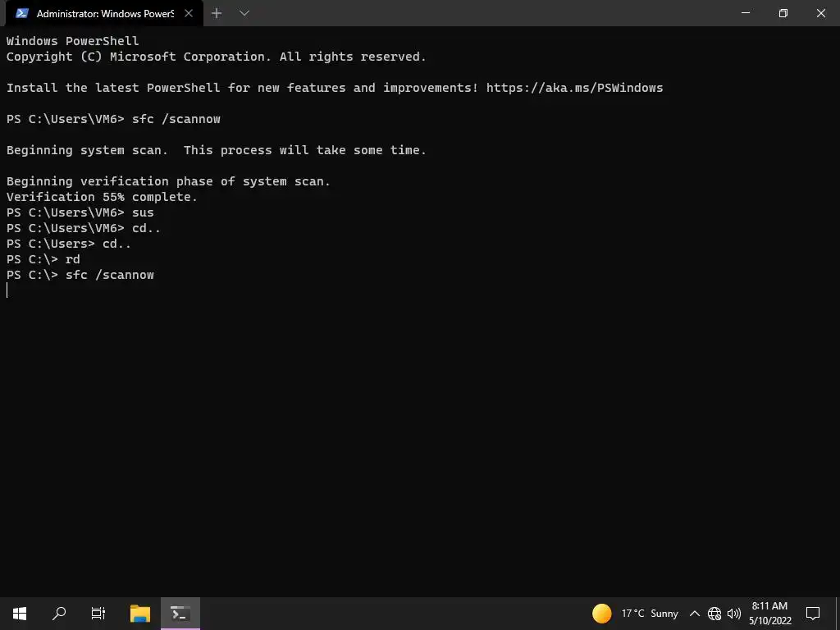
Task: Open the network status icon
Action: [x=714, y=614]
